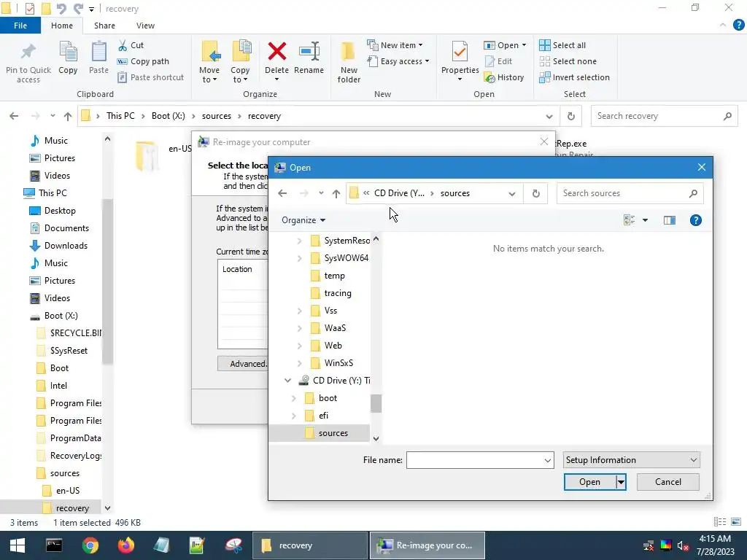Switch Explorer to large icons view
Image resolution: width=747 pixels, height=560 pixels.
[x=736, y=522]
